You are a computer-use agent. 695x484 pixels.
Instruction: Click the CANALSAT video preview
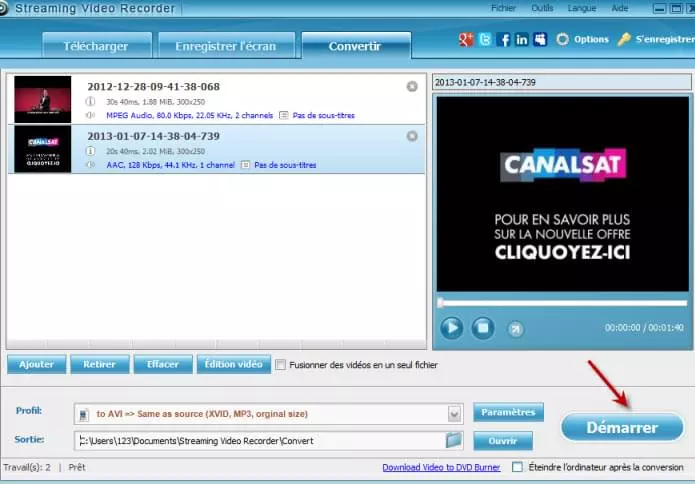(562, 194)
